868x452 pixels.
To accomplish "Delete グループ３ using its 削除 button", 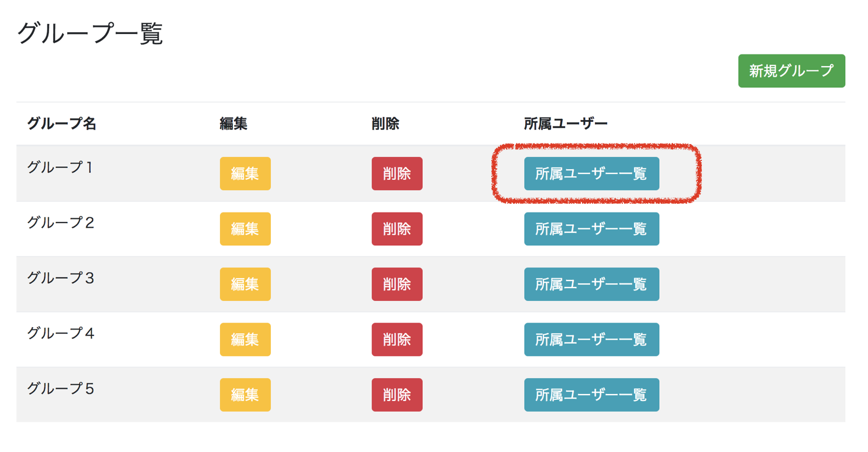I will tap(397, 284).
